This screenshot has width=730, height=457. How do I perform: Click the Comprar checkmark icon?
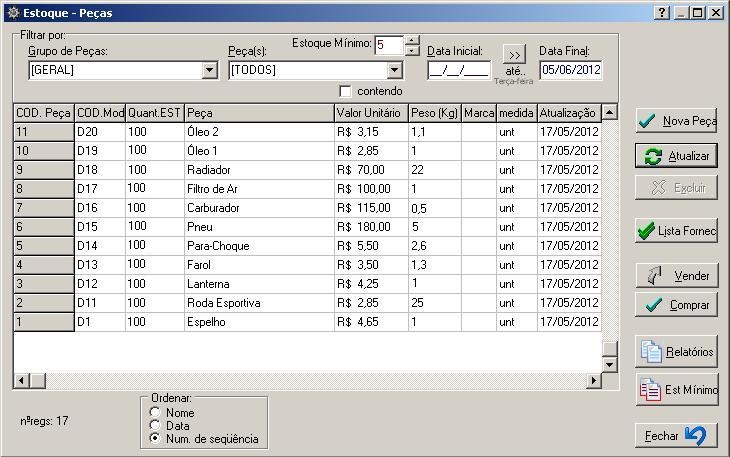pyautogui.click(x=653, y=305)
